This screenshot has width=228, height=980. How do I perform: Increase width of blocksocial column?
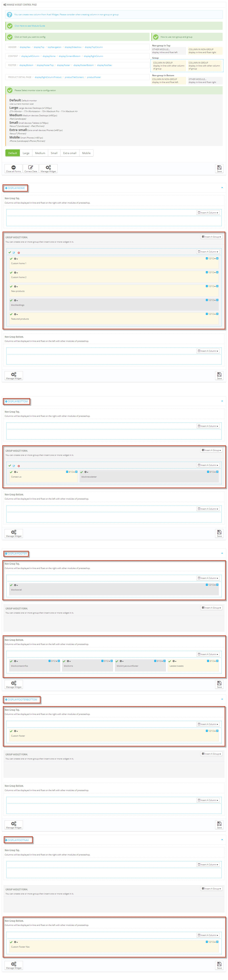point(217,585)
